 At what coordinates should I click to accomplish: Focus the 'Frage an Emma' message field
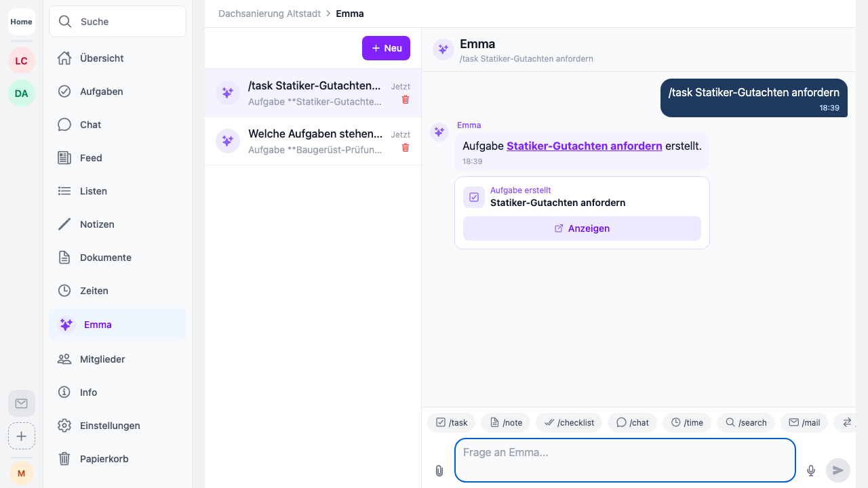pos(625,460)
